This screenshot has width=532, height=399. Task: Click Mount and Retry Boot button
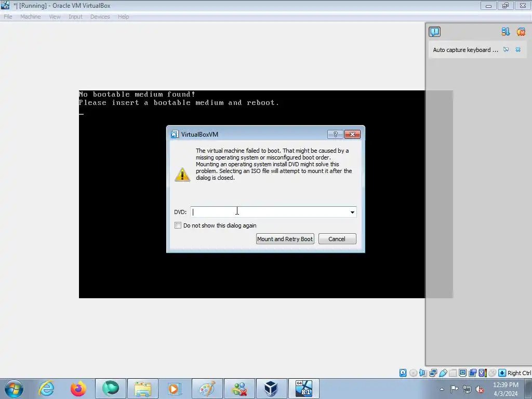tap(285, 239)
